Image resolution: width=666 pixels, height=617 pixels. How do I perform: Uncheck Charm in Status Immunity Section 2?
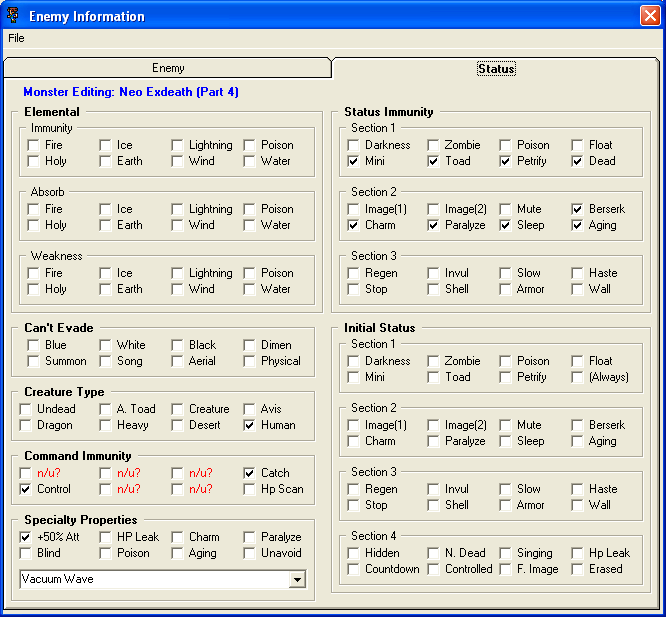click(x=353, y=225)
